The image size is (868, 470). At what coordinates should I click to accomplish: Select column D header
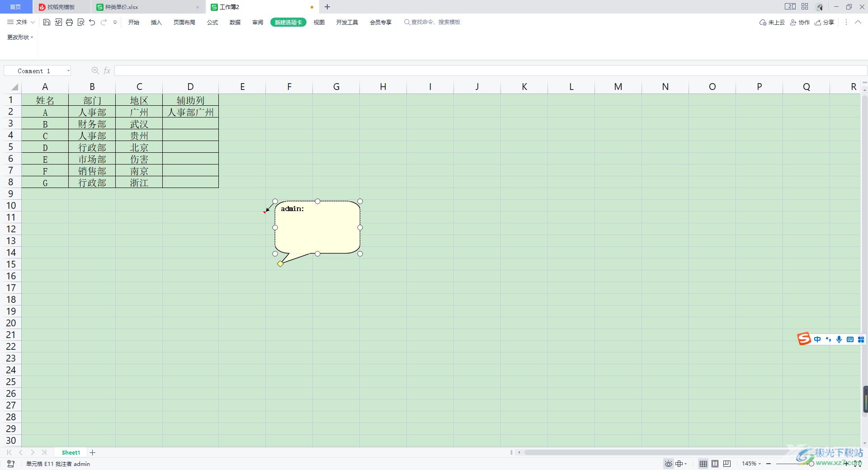coord(190,87)
